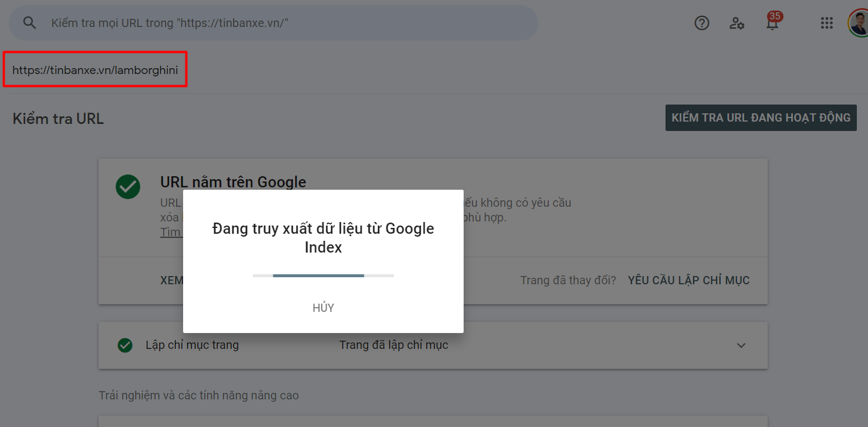Viewport: 868px width, 427px height.
Task: Click the Lập chỉ mục trang label
Action: (x=192, y=345)
